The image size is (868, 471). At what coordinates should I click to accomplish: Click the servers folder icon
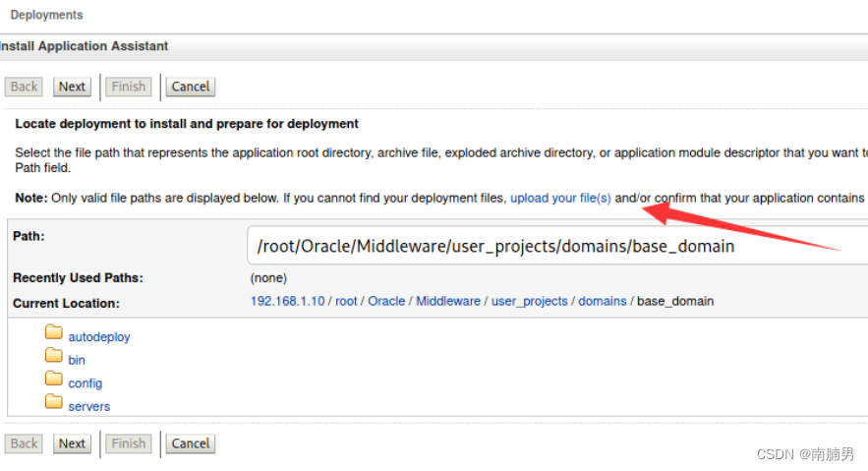point(54,401)
